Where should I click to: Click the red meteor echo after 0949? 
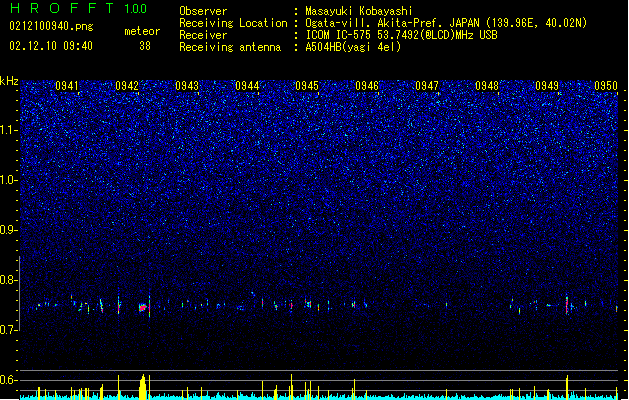(567, 305)
